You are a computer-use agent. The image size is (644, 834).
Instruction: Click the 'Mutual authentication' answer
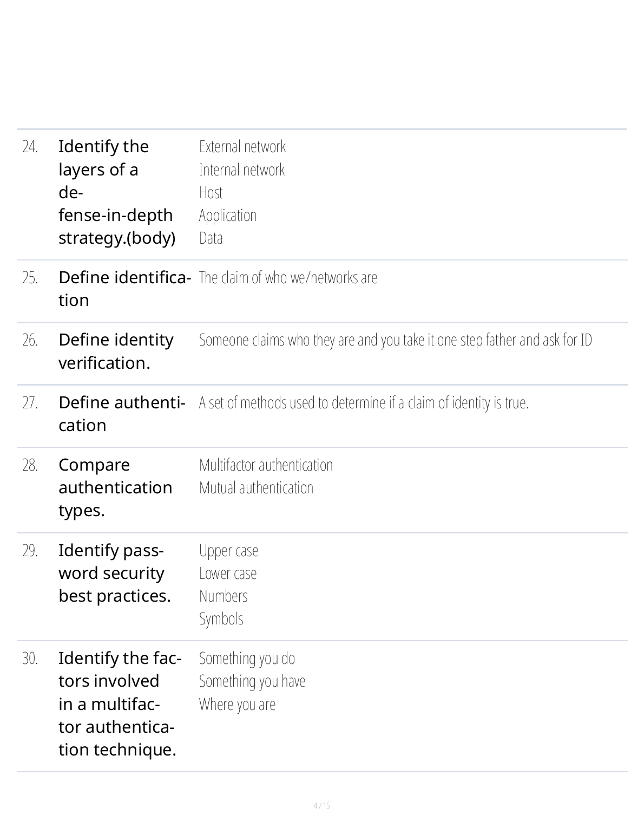[x=256, y=488]
